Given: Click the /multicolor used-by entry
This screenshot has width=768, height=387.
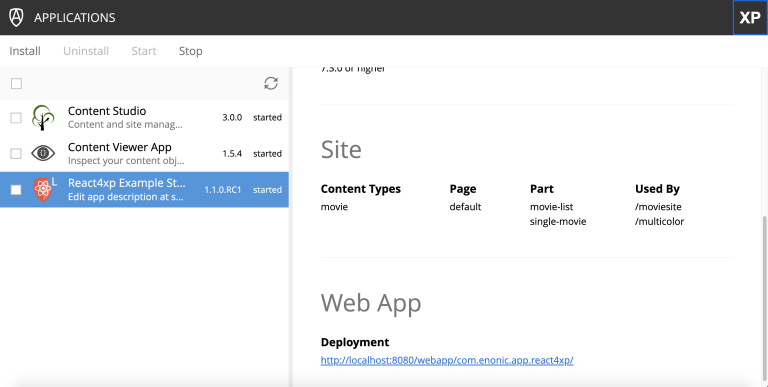Looking at the screenshot, I should 659,221.
